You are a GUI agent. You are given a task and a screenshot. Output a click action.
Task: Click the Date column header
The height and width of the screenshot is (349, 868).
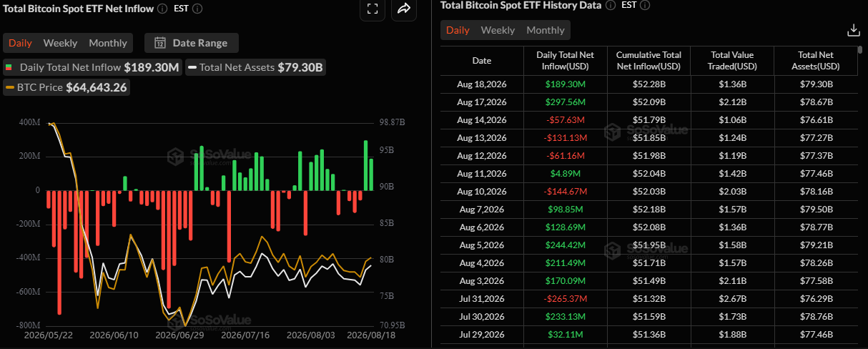pyautogui.click(x=482, y=61)
